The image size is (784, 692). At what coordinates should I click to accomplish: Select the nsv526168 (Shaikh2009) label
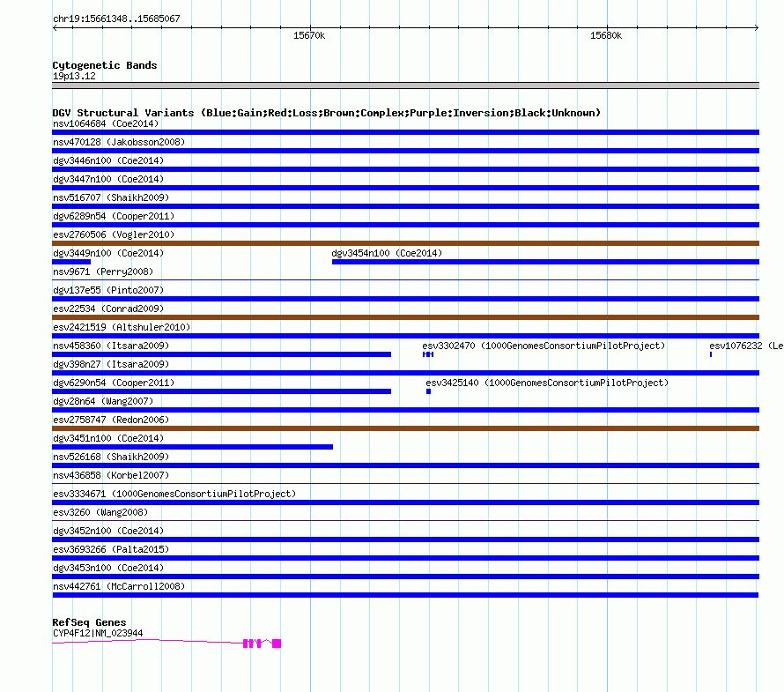click(111, 457)
